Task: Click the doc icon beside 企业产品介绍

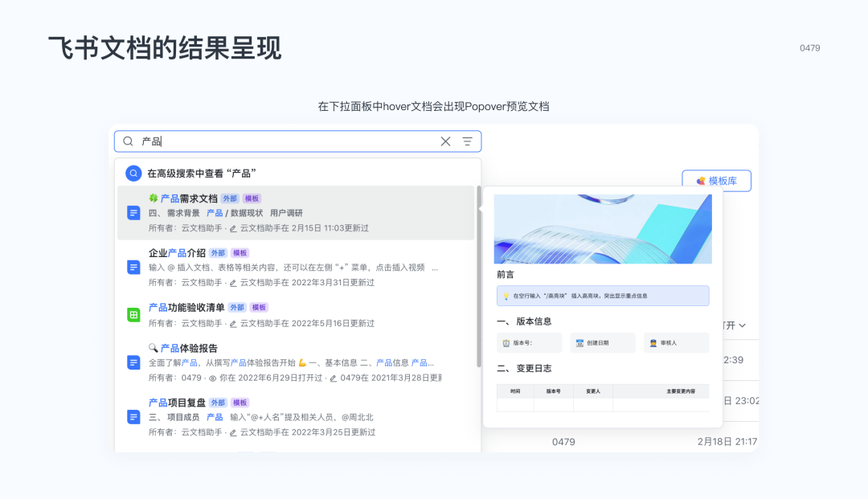Action: (133, 268)
